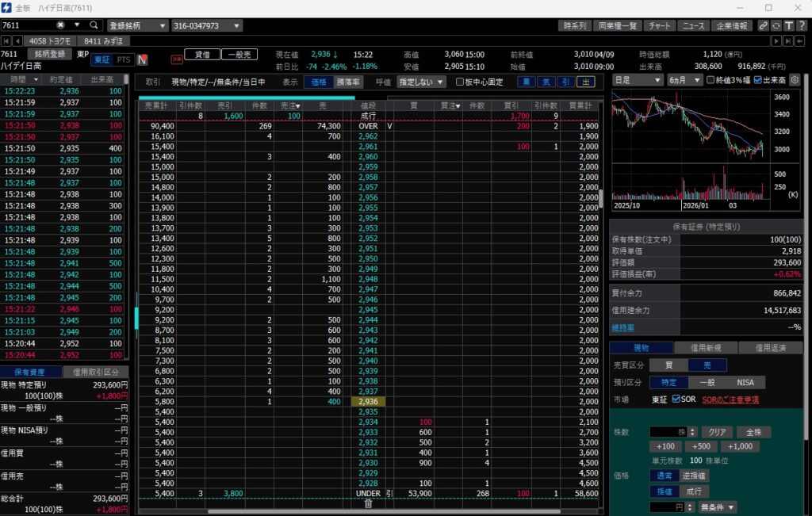Viewport: 812px width, 516px height.
Task: Uncheck the 出来高 chart checkbox
Action: 758,80
